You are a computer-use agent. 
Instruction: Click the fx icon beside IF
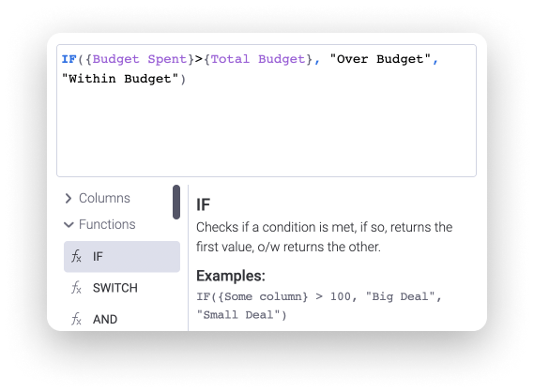pos(76,256)
